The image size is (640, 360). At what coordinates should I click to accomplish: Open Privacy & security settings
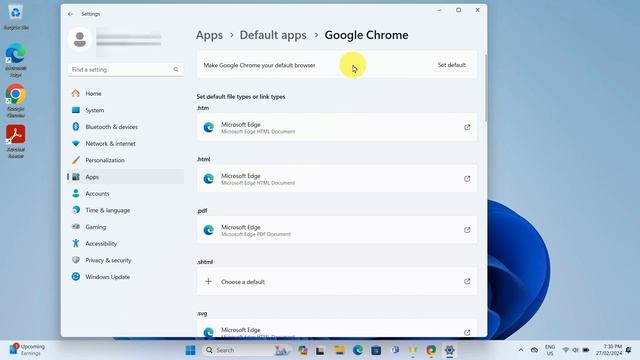[x=126, y=260]
